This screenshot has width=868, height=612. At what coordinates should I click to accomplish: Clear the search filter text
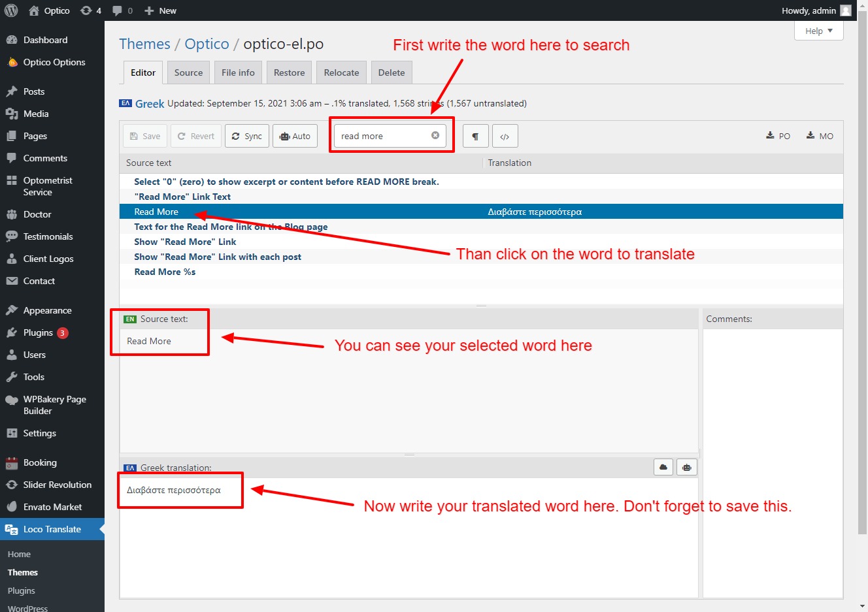point(435,135)
